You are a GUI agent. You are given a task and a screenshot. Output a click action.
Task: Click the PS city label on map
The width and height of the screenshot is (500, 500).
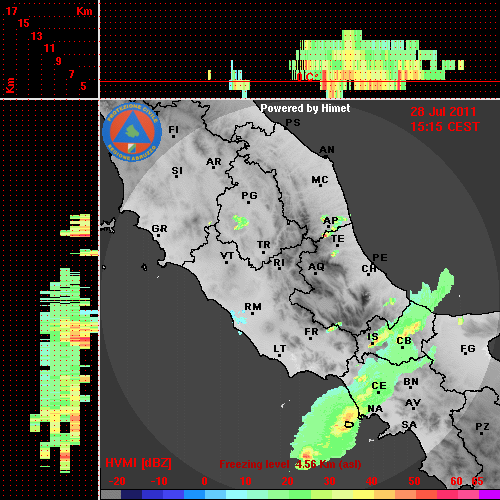pos(293,123)
